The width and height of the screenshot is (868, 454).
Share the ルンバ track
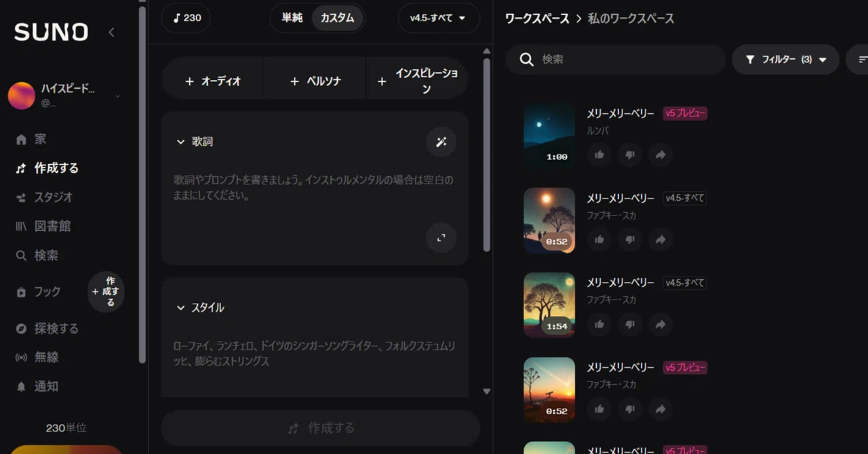(x=660, y=155)
